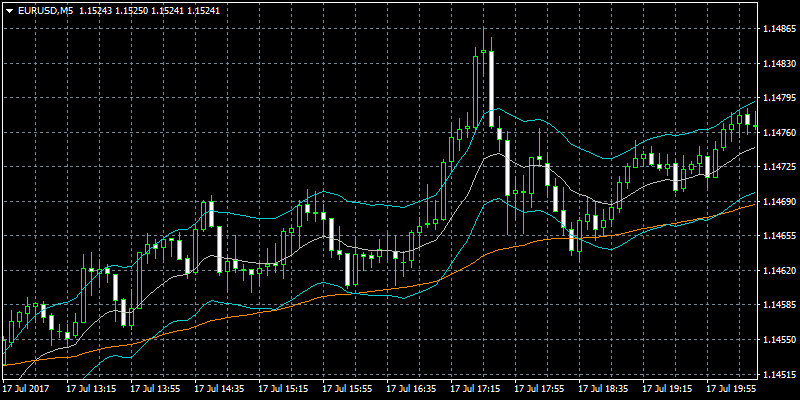Click the 1.14725 price scale label

(778, 167)
